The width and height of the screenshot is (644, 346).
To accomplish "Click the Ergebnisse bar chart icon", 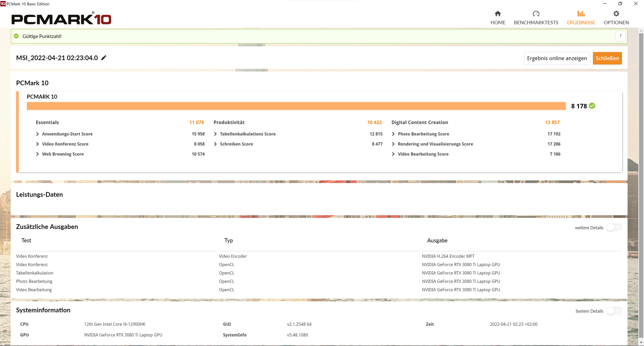I will [581, 14].
